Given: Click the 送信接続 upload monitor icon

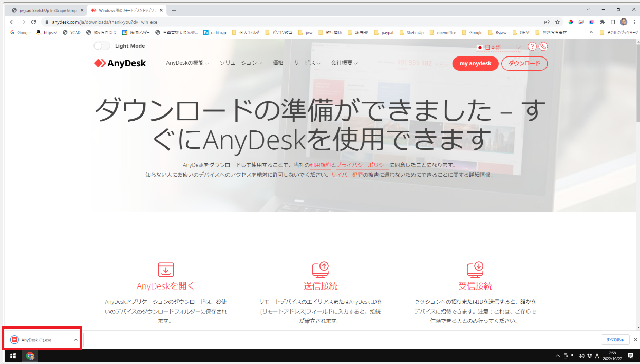Looking at the screenshot, I should pyautogui.click(x=320, y=270).
